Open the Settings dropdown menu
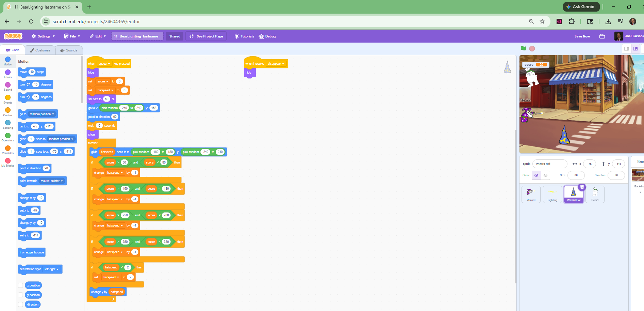Image resolution: width=644 pixels, height=311 pixels. [x=43, y=36]
